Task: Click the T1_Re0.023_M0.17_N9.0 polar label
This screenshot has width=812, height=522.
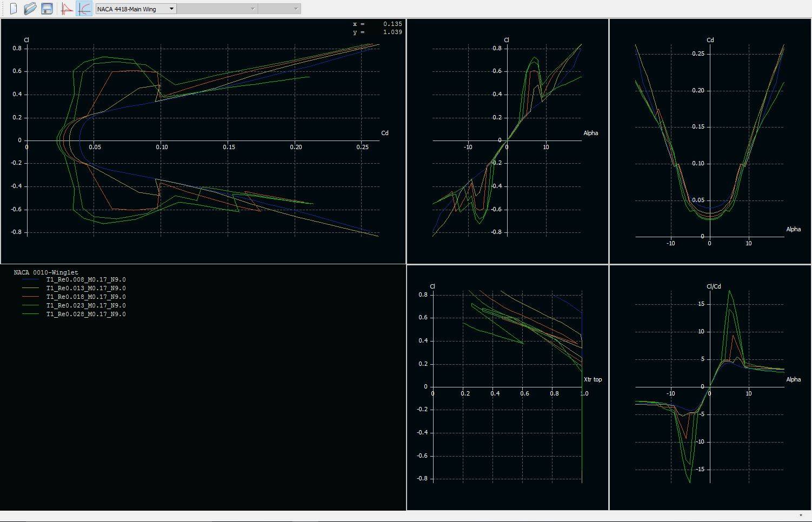Action: 86,306
